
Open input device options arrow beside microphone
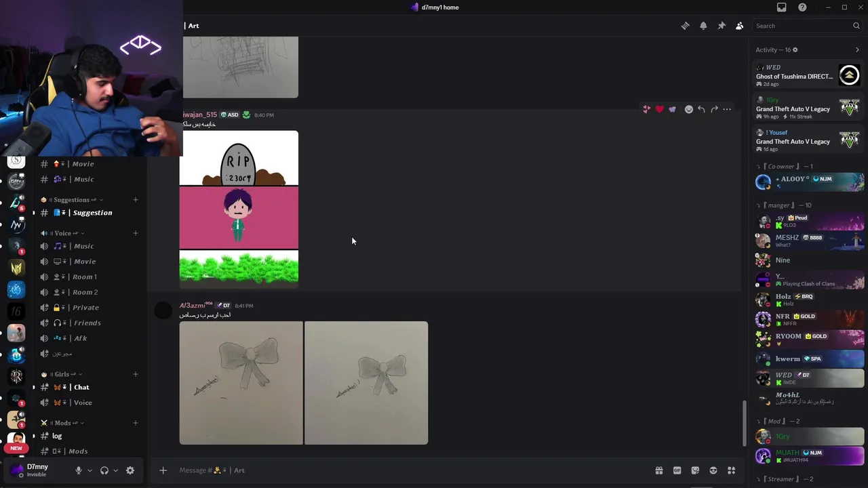(90, 470)
